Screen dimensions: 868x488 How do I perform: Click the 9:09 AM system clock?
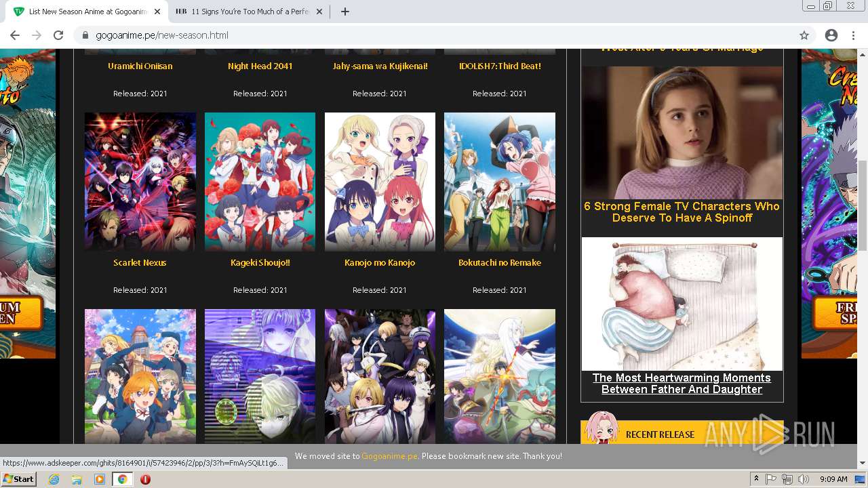(833, 479)
